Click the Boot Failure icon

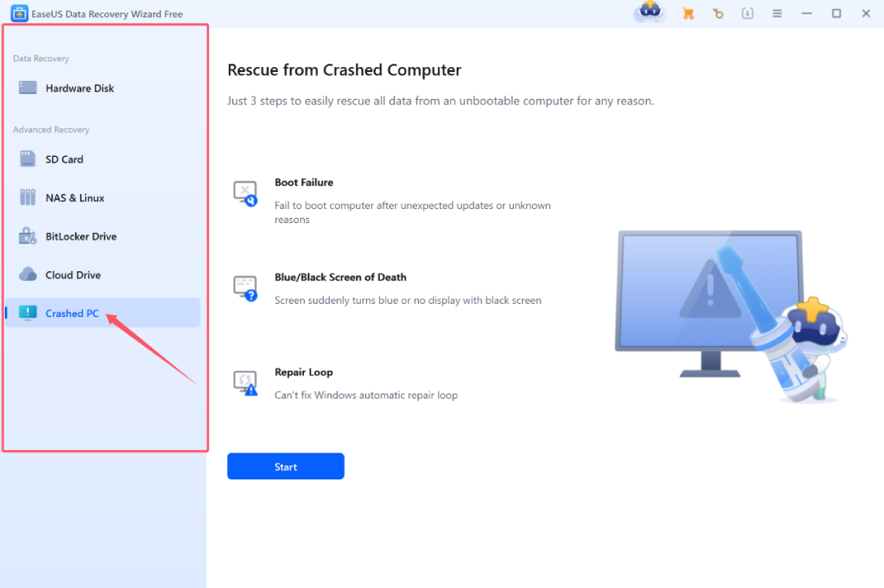[x=245, y=194]
